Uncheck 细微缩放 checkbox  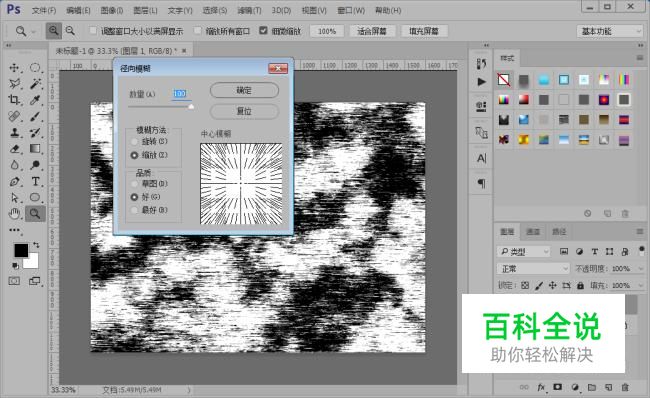click(x=263, y=30)
